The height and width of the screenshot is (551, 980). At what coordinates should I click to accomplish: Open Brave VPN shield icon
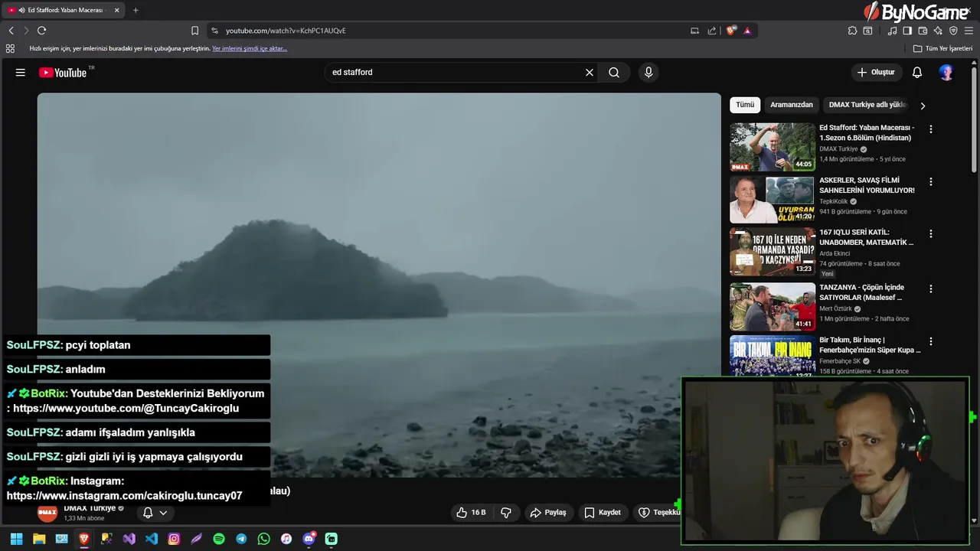[x=953, y=31]
